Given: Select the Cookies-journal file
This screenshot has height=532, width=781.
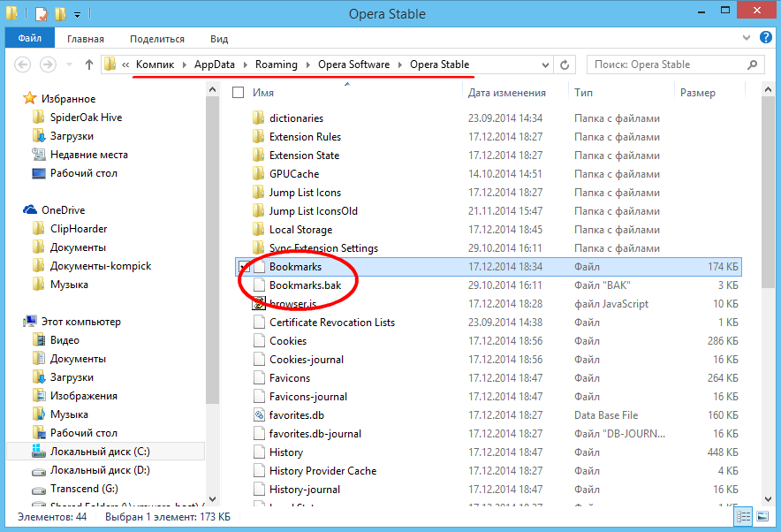Looking at the screenshot, I should (x=307, y=360).
